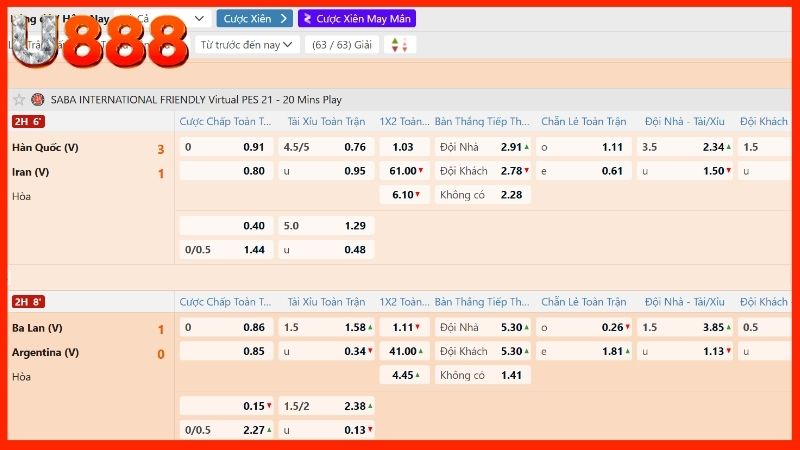800x450 pixels.
Task: Expand the Từ trước đến nay dropdown
Action: click(247, 45)
